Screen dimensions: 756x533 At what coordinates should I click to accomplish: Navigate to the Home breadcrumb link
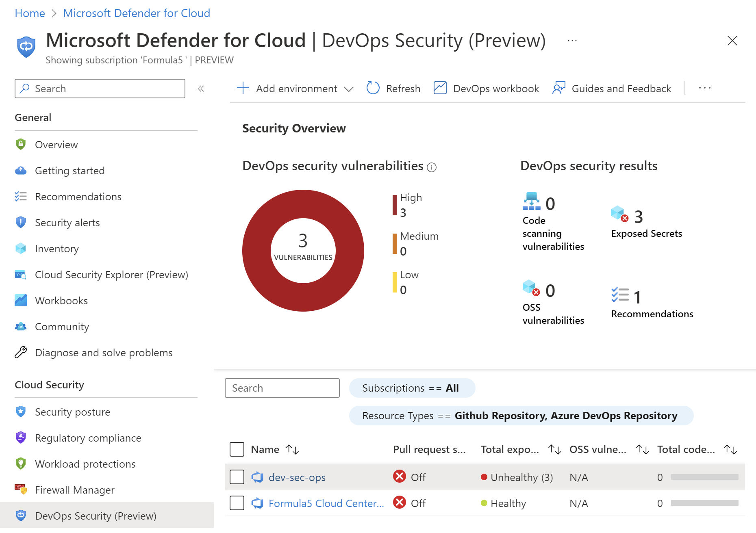tap(30, 13)
